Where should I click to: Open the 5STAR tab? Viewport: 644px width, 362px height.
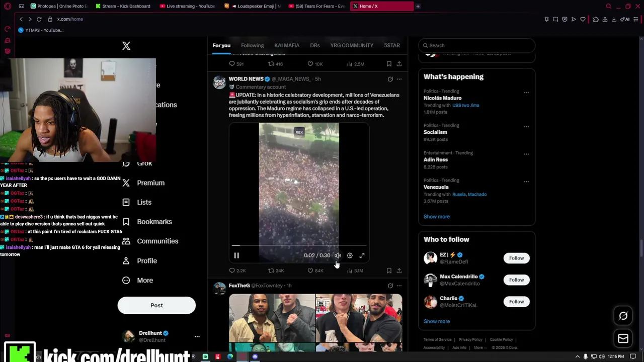[x=392, y=45]
